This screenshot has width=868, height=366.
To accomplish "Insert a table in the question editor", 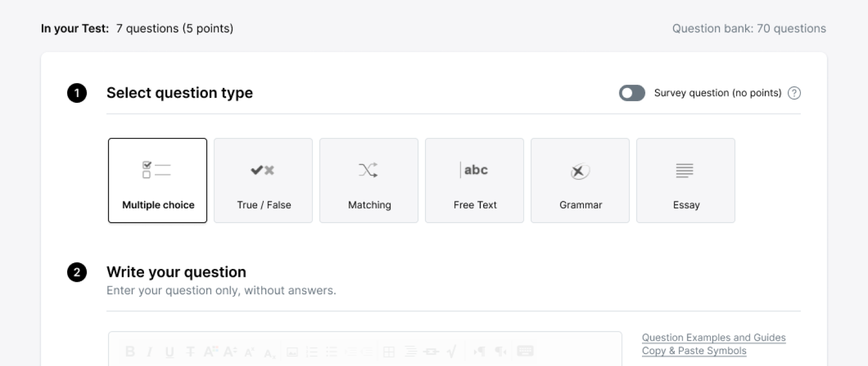I will (389, 352).
